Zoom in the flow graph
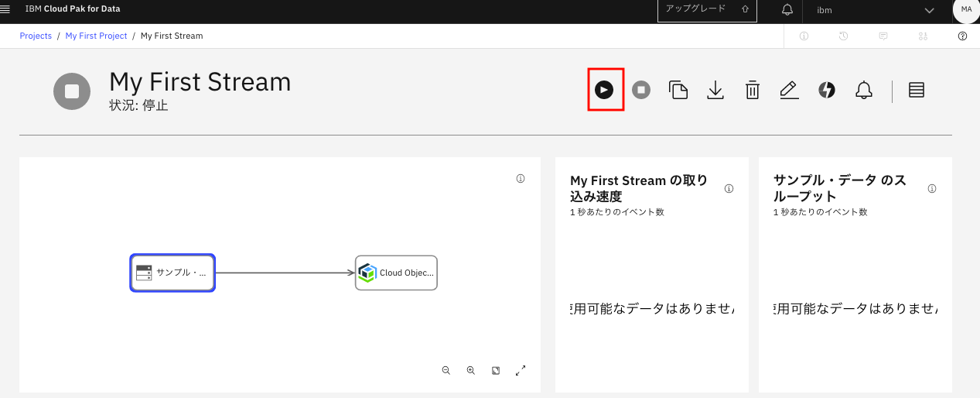The width and height of the screenshot is (980, 398). pyautogui.click(x=471, y=371)
